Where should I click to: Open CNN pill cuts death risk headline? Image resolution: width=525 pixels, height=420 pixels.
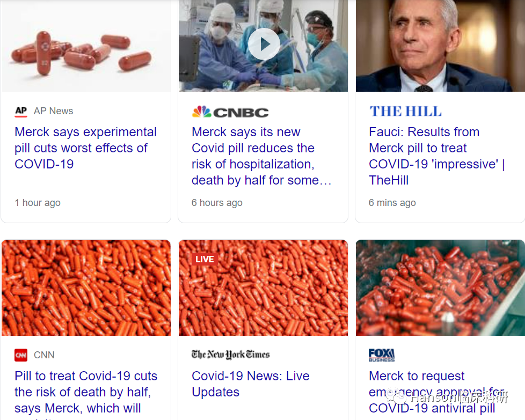[85, 392]
